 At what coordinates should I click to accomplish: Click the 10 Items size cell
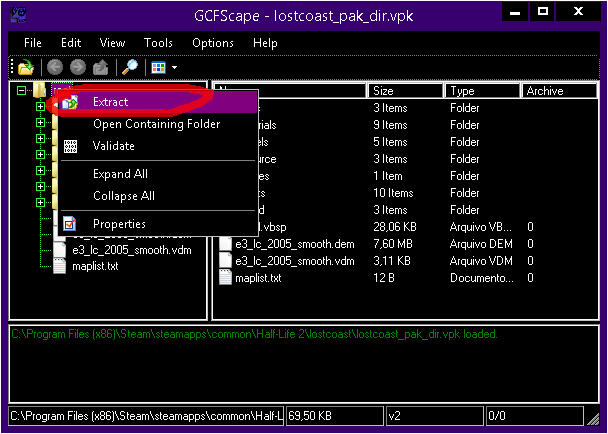pyautogui.click(x=393, y=193)
